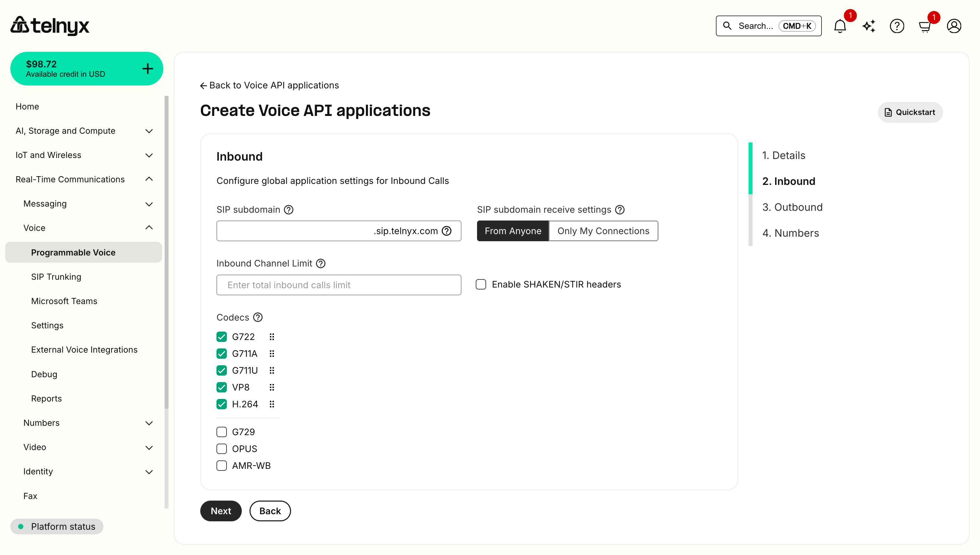
Task: Open SIP Trunking in the sidebar
Action: (x=56, y=276)
